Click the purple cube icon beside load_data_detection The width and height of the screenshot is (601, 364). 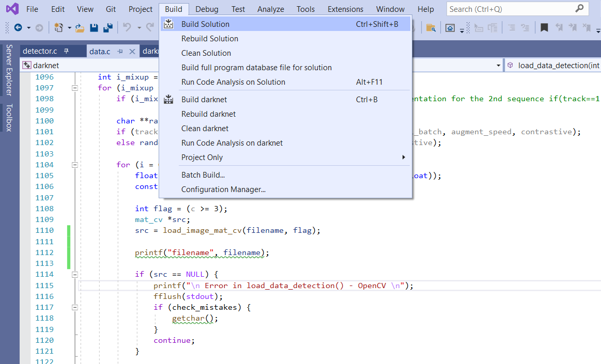[x=510, y=65]
